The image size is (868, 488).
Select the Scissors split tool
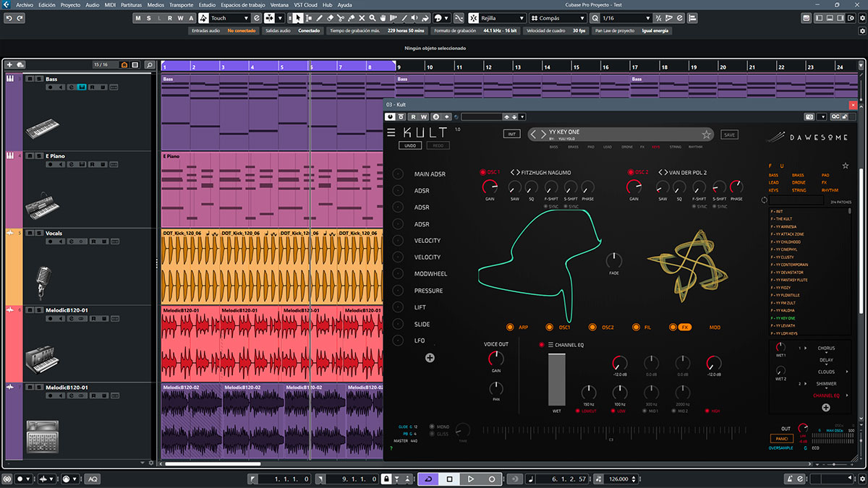[x=341, y=17]
